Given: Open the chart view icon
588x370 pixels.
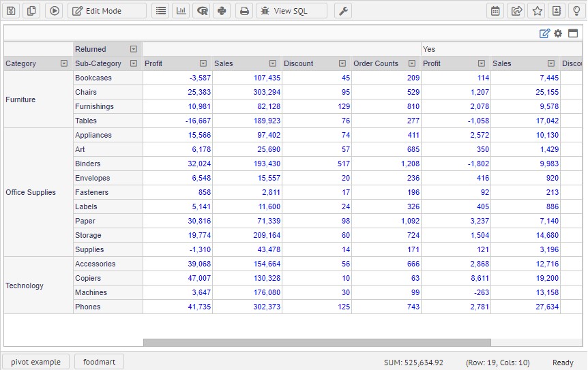Looking at the screenshot, I should [x=181, y=11].
